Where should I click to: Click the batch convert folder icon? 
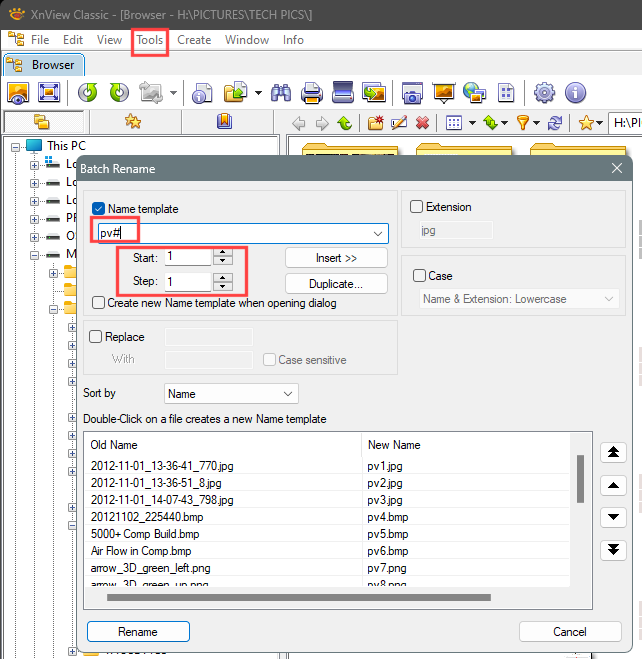(235, 92)
